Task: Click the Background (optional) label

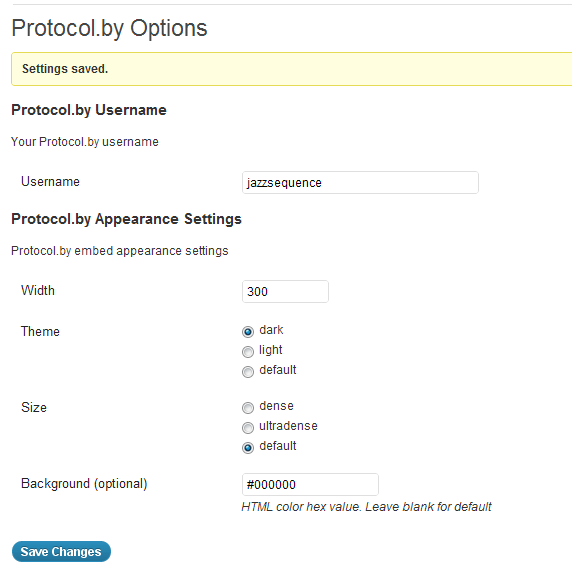Action: (84, 484)
